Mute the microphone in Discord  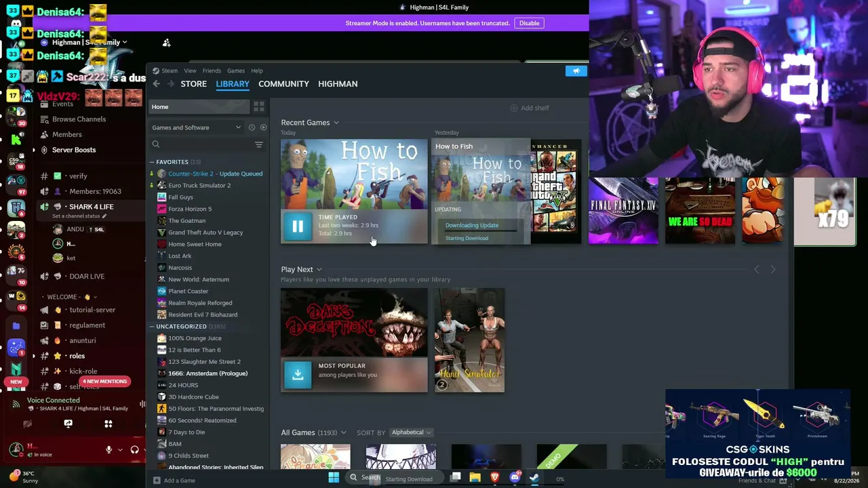[x=108, y=449]
